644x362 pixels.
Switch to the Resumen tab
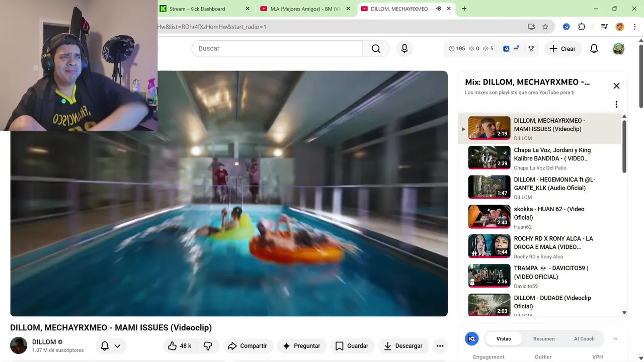click(x=544, y=339)
